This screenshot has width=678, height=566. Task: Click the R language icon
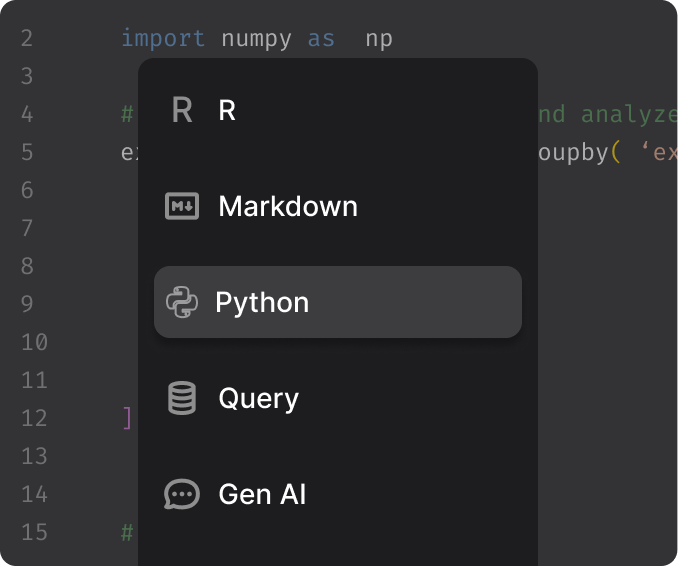click(x=181, y=110)
